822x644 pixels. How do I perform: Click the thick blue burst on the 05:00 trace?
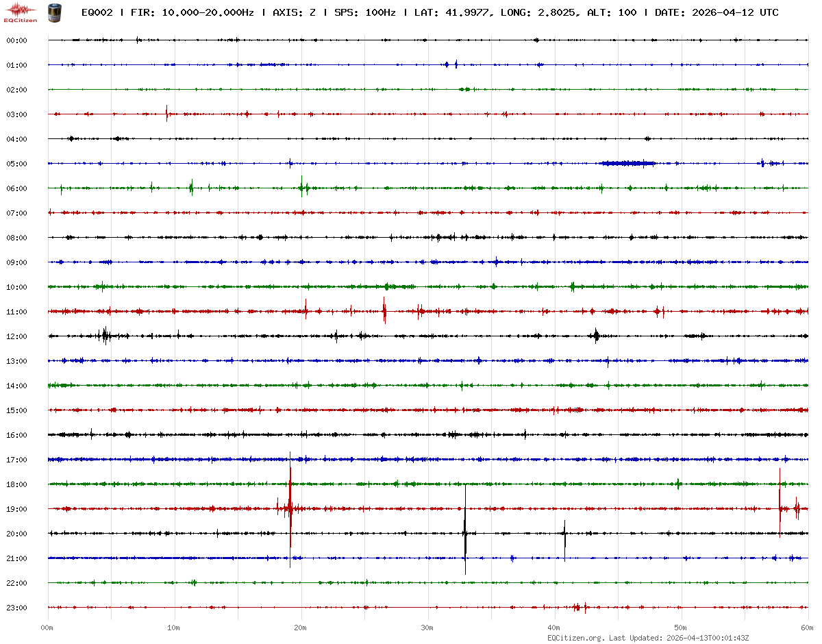pos(627,163)
